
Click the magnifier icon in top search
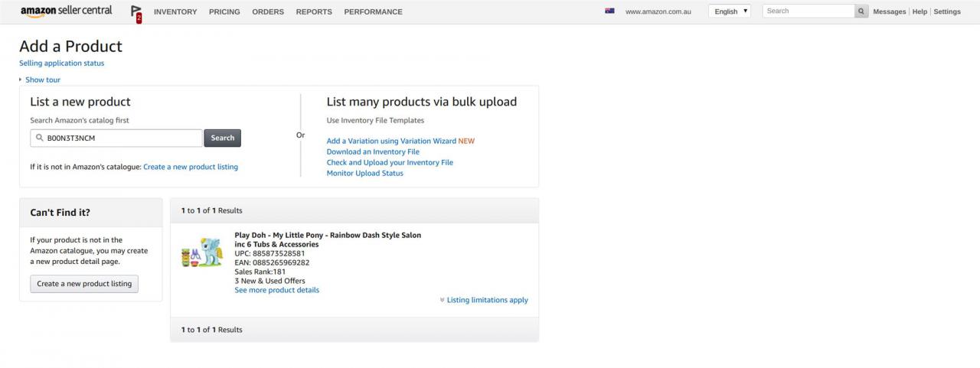pyautogui.click(x=861, y=11)
